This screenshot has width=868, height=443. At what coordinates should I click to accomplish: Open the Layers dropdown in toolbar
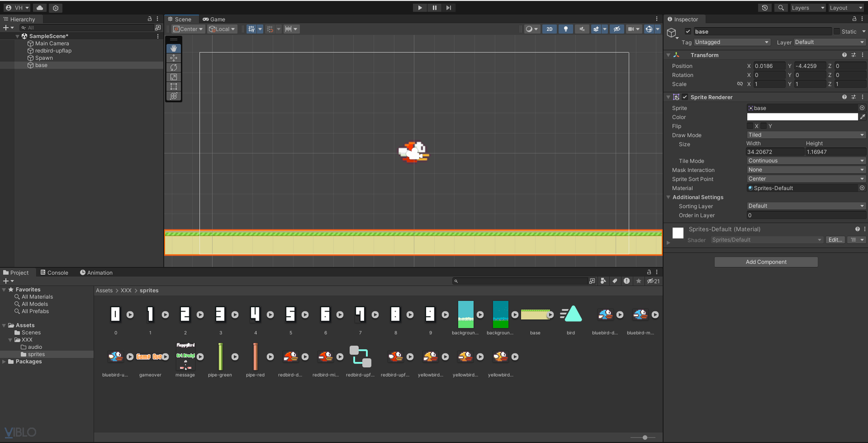pyautogui.click(x=807, y=8)
